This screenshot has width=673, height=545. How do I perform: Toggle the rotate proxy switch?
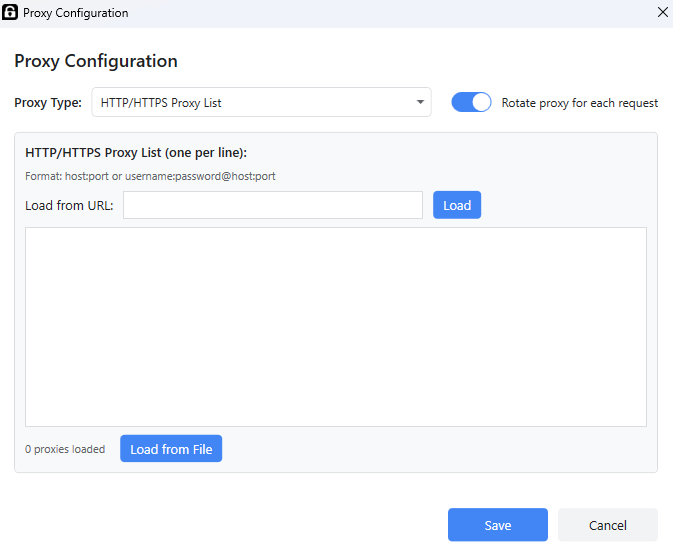(x=471, y=102)
